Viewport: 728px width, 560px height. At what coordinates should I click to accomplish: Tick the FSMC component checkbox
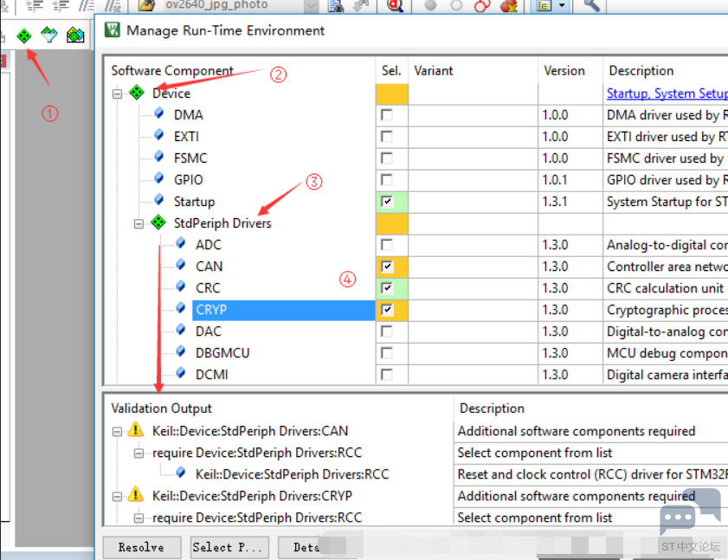click(386, 158)
